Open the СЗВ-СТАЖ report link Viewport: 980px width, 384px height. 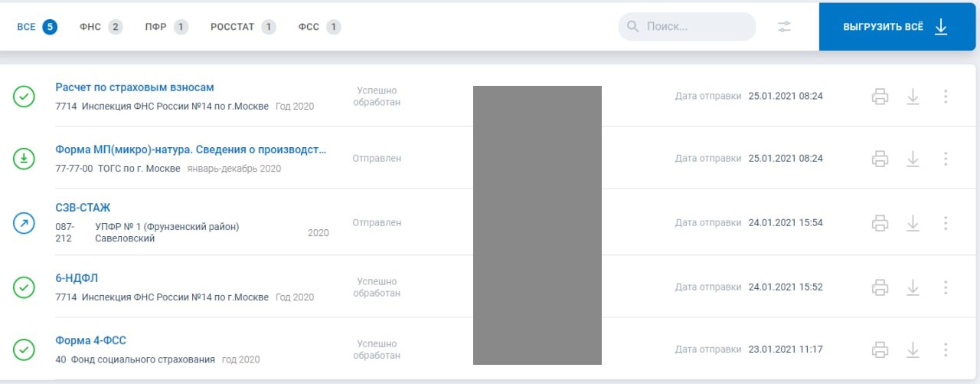(83, 208)
